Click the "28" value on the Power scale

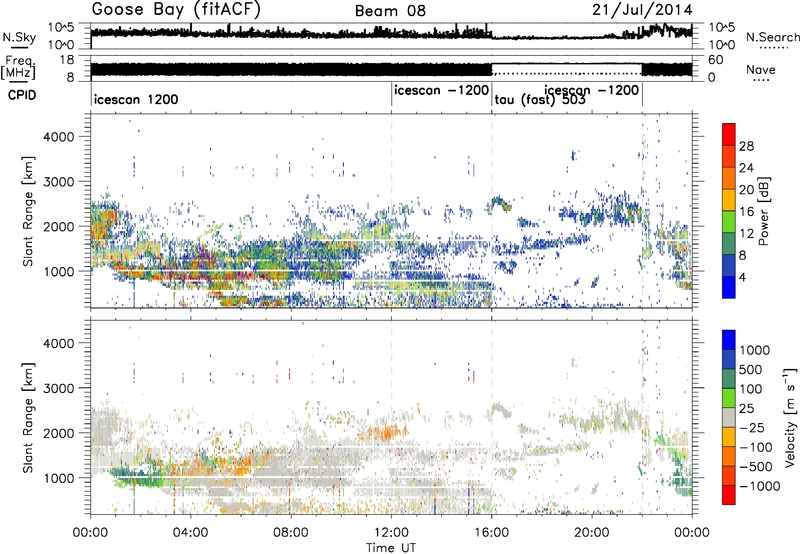click(x=746, y=146)
